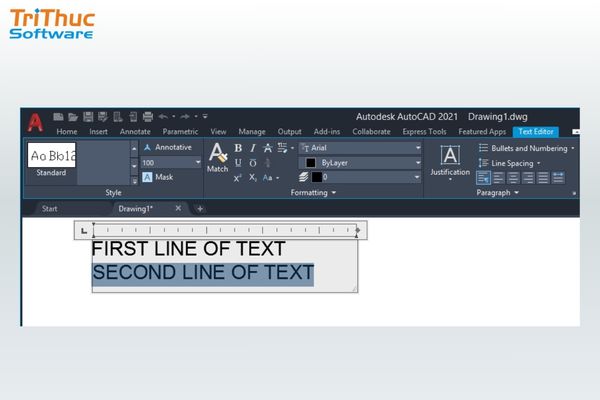Select Left paragraph alignment icon

coord(499,178)
